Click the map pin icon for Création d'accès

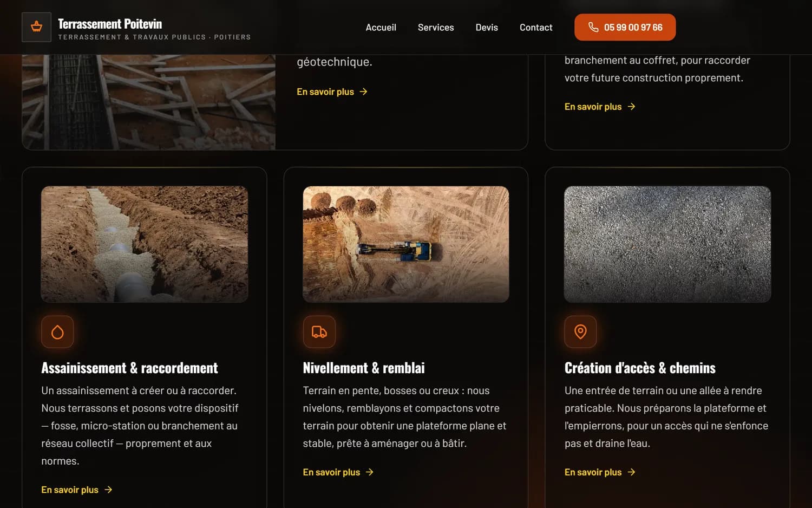pyautogui.click(x=580, y=331)
